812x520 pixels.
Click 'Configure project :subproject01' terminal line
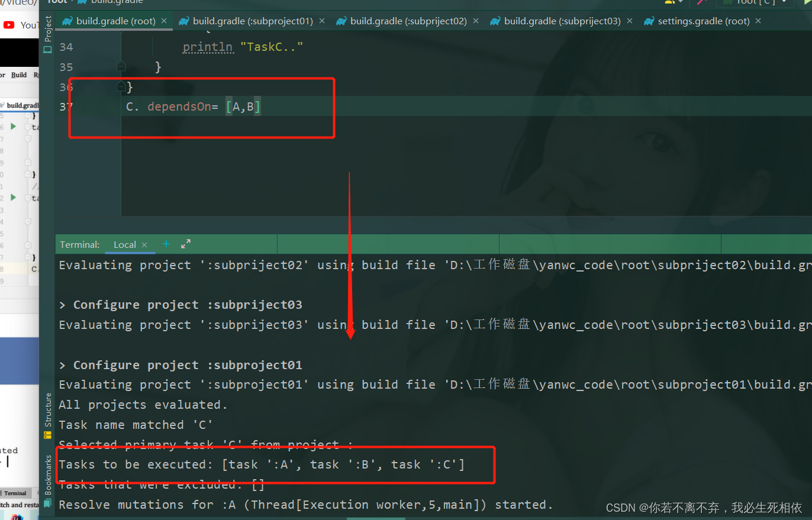[x=181, y=365]
